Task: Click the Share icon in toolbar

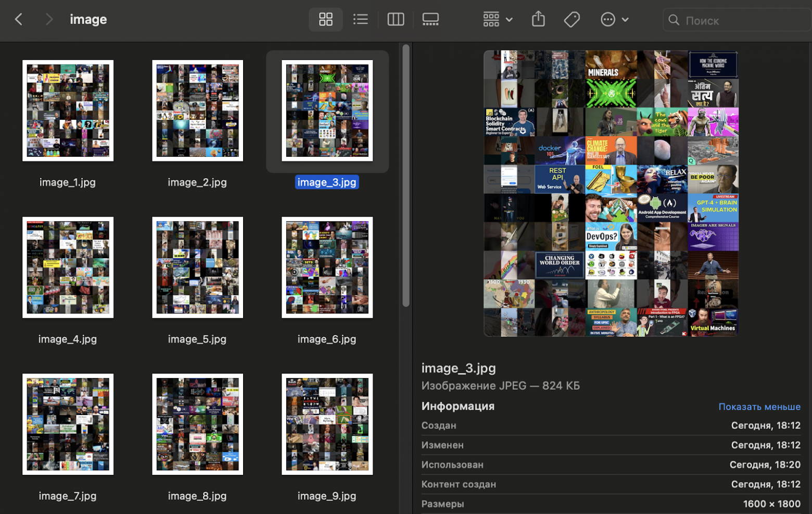Action: (x=538, y=20)
